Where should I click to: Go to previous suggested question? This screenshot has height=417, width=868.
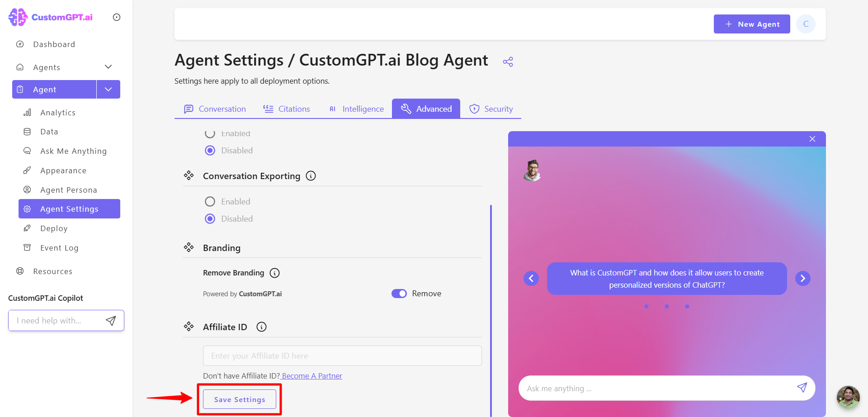point(531,278)
